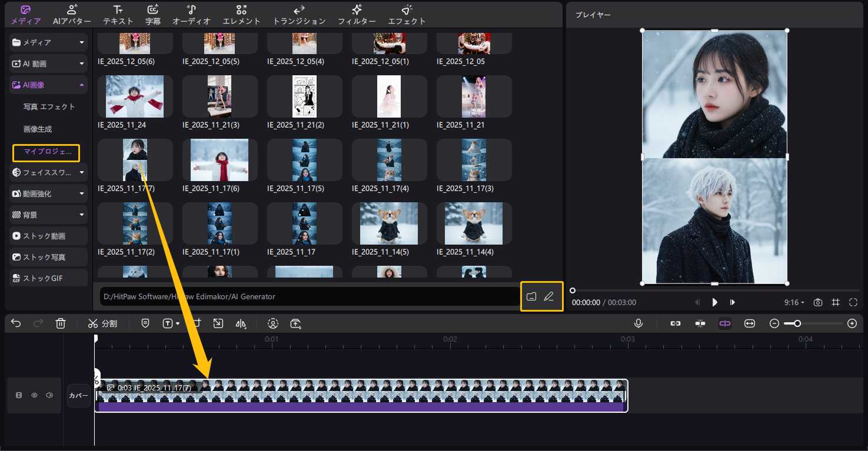Open grid overlay in the player

[836, 302]
